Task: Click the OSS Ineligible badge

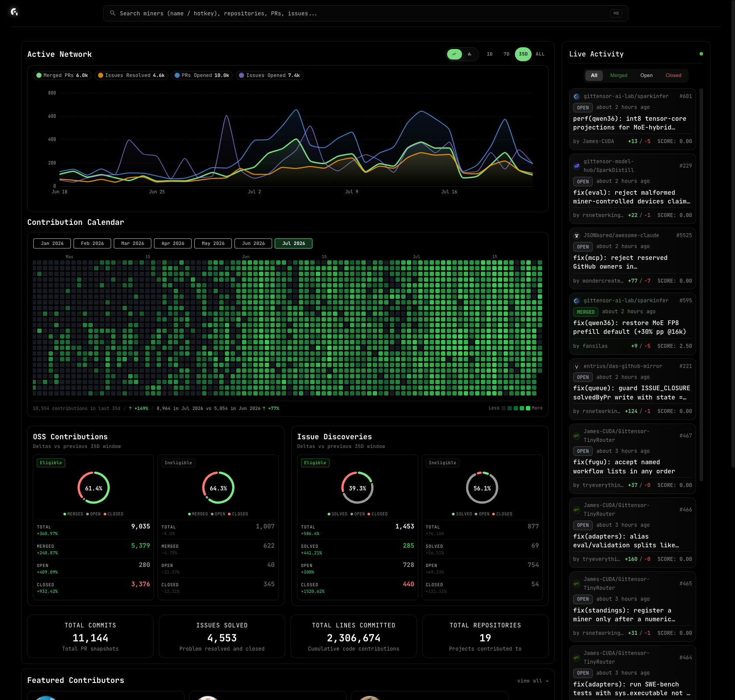Action: [x=178, y=463]
